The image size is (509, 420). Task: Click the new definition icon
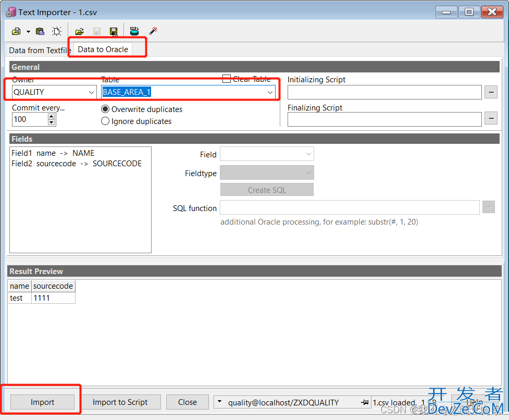coord(57,31)
